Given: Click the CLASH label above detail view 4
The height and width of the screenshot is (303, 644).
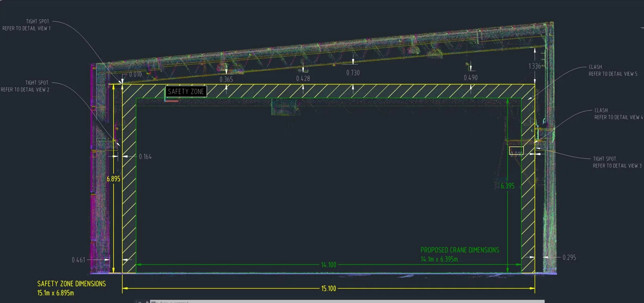Looking at the screenshot, I should pos(601,110).
